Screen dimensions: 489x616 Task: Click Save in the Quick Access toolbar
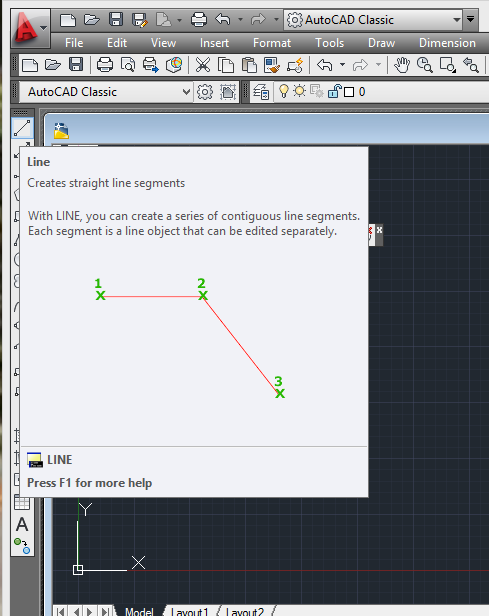click(x=115, y=20)
